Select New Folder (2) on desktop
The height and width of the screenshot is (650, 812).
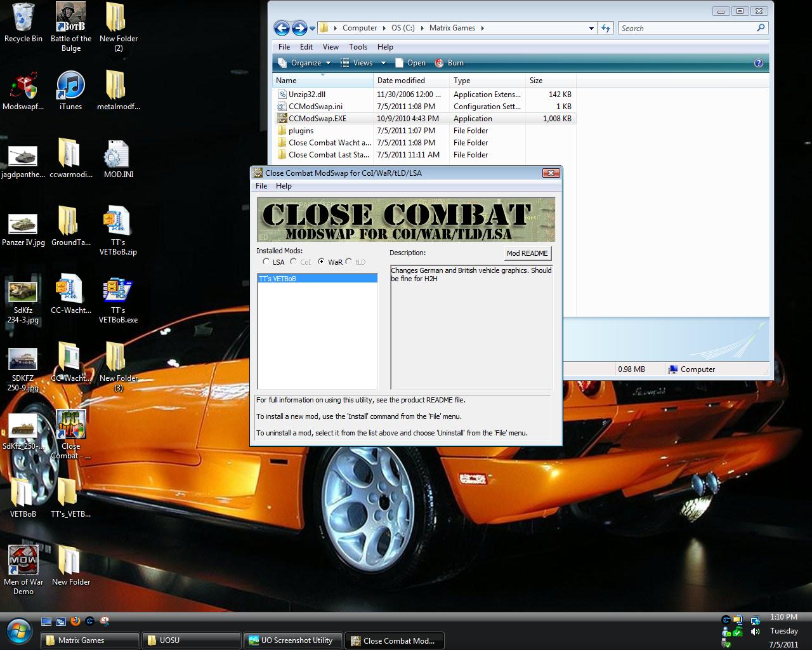point(118,27)
